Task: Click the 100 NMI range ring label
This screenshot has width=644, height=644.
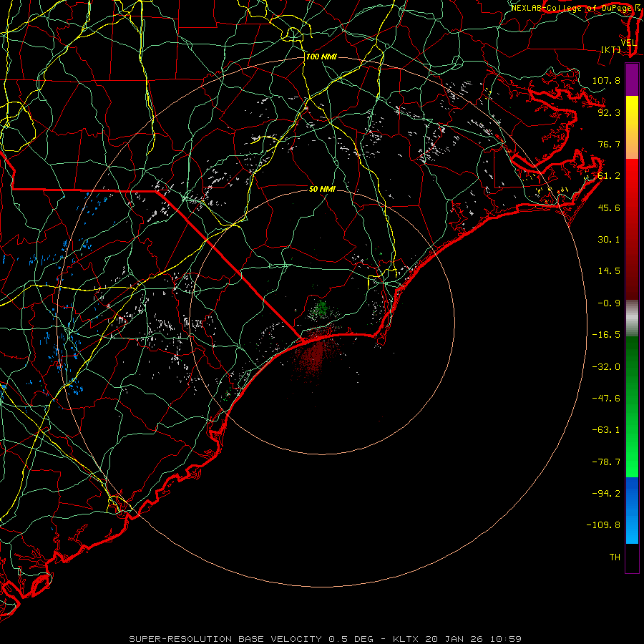Action: (x=321, y=57)
